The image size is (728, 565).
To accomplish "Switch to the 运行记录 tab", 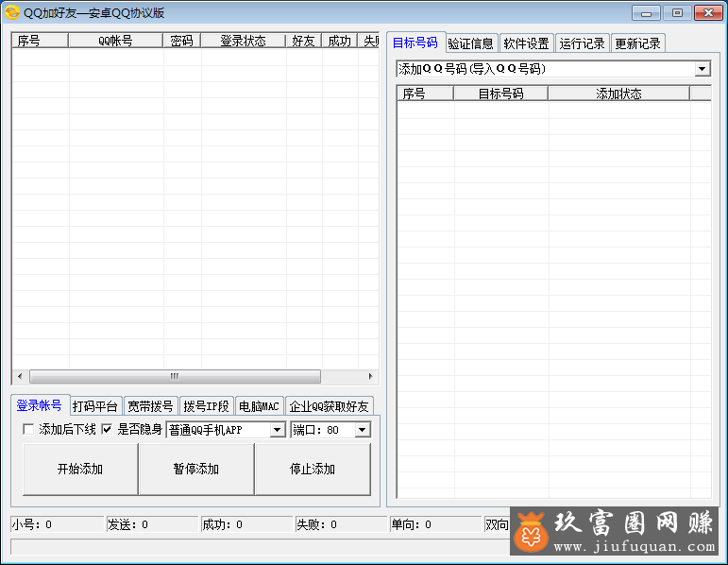I will point(583,43).
